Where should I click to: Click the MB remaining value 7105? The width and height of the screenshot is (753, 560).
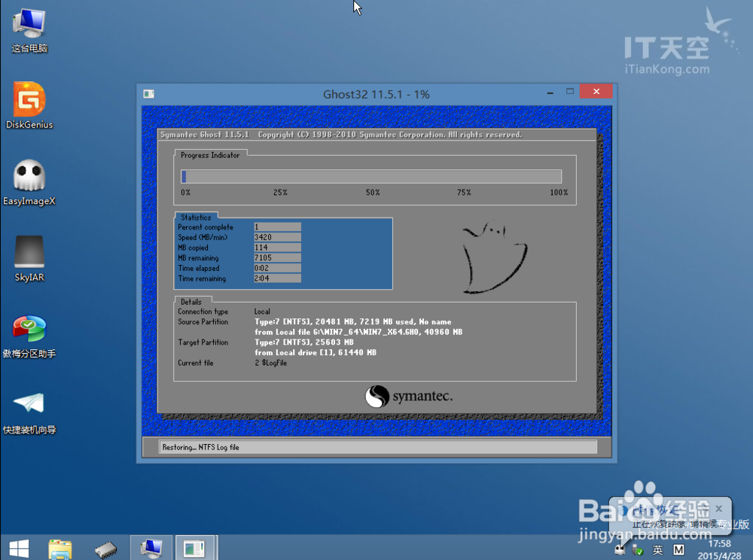[x=277, y=257]
